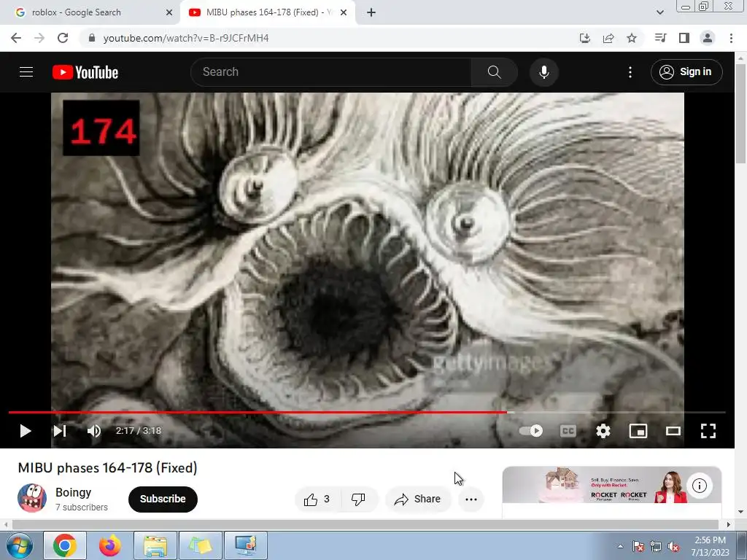The image size is (747, 560).
Task: Open the player settings gear
Action: click(603, 431)
